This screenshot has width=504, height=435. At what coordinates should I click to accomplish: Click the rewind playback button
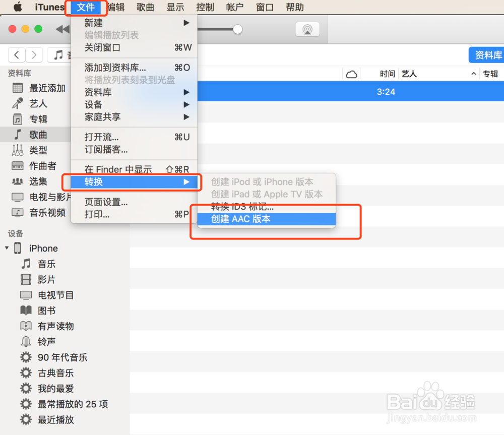(63, 29)
